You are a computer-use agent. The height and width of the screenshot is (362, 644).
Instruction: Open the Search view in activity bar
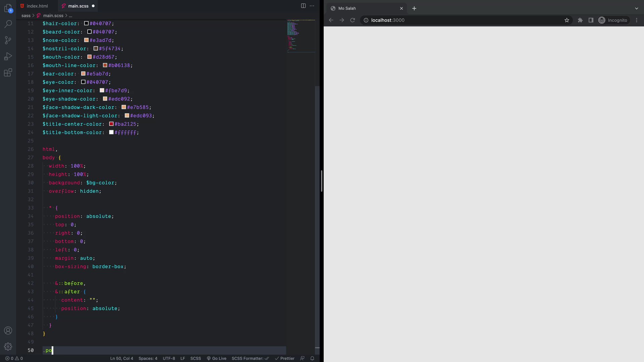click(8, 24)
